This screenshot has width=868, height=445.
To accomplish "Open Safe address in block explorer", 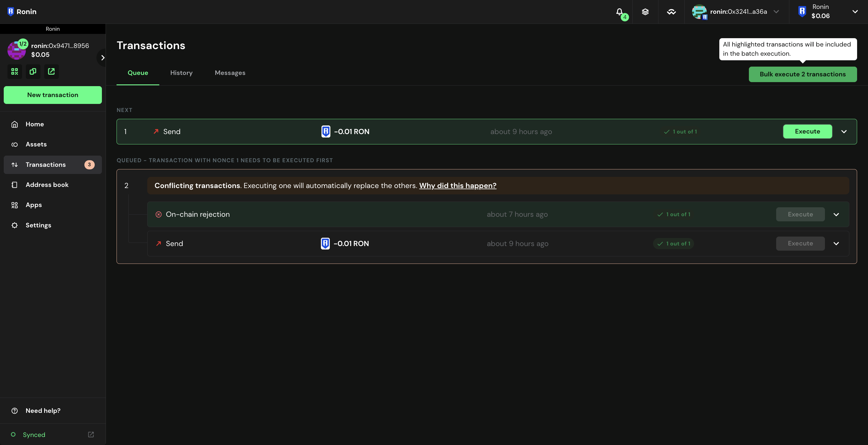I will pos(51,71).
